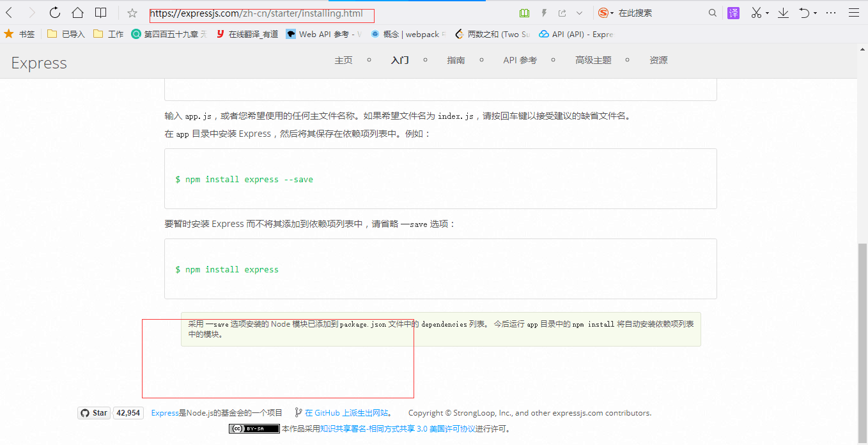Click the lightning speed mode icon
Image resolution: width=868 pixels, height=445 pixels.
544,13
